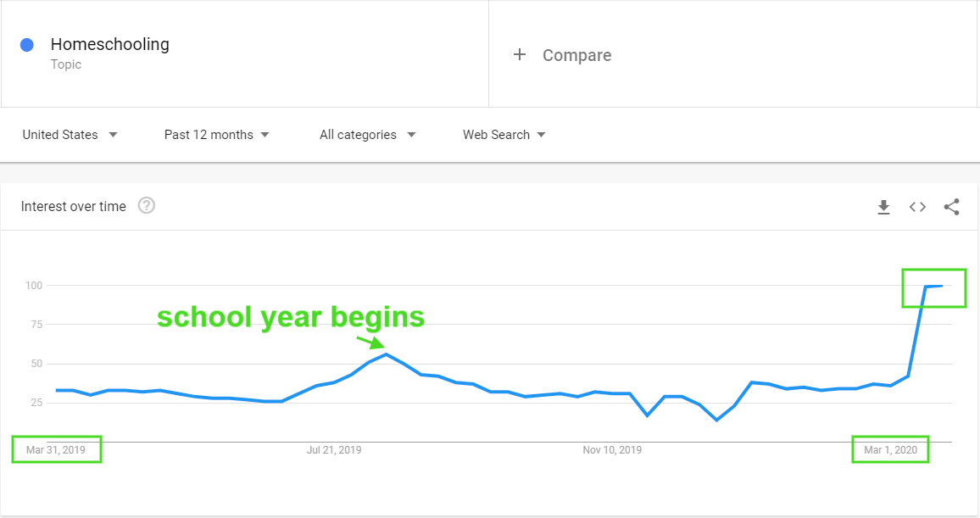Edit the Homeschooling search term
Image resolution: width=980 pixels, height=518 pixels.
tap(110, 44)
